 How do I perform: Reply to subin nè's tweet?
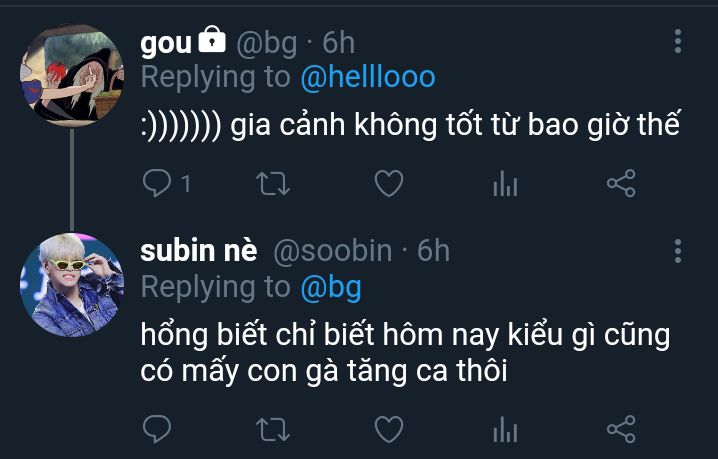click(157, 429)
